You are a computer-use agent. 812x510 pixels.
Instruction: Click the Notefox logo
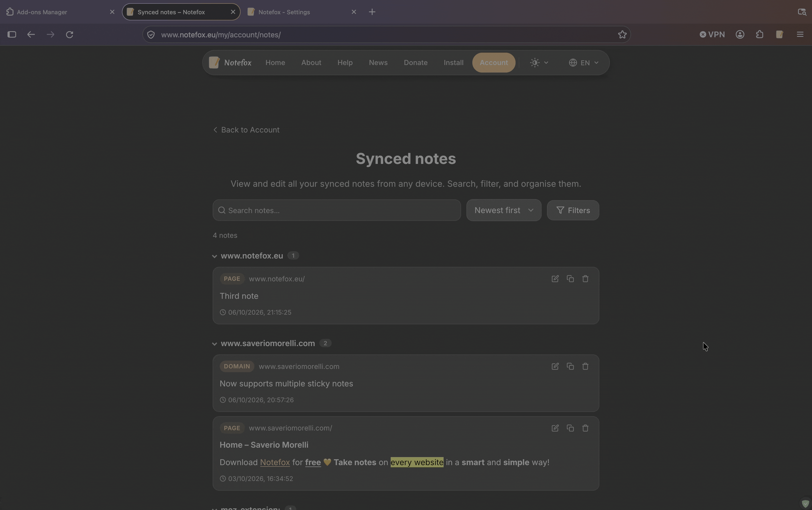click(230, 63)
